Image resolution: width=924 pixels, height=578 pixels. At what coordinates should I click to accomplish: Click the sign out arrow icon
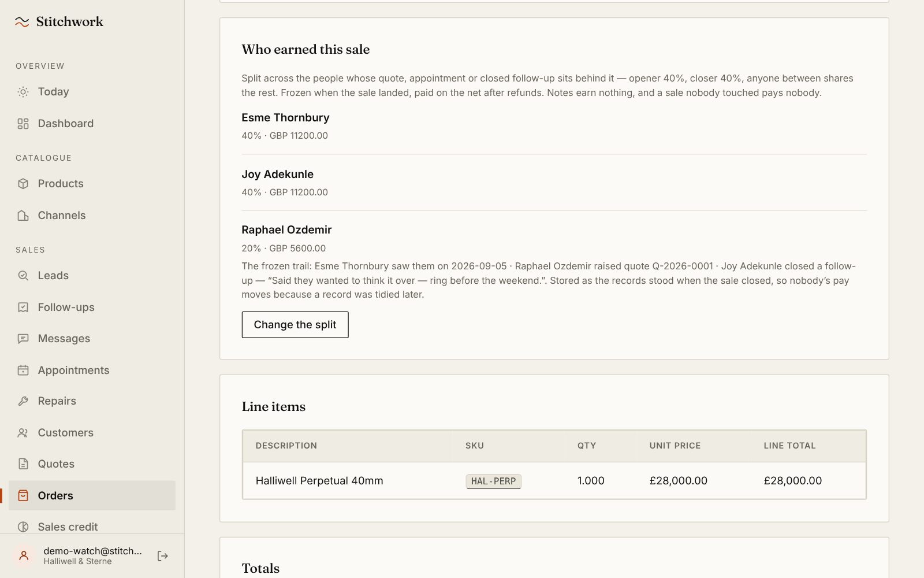163,556
